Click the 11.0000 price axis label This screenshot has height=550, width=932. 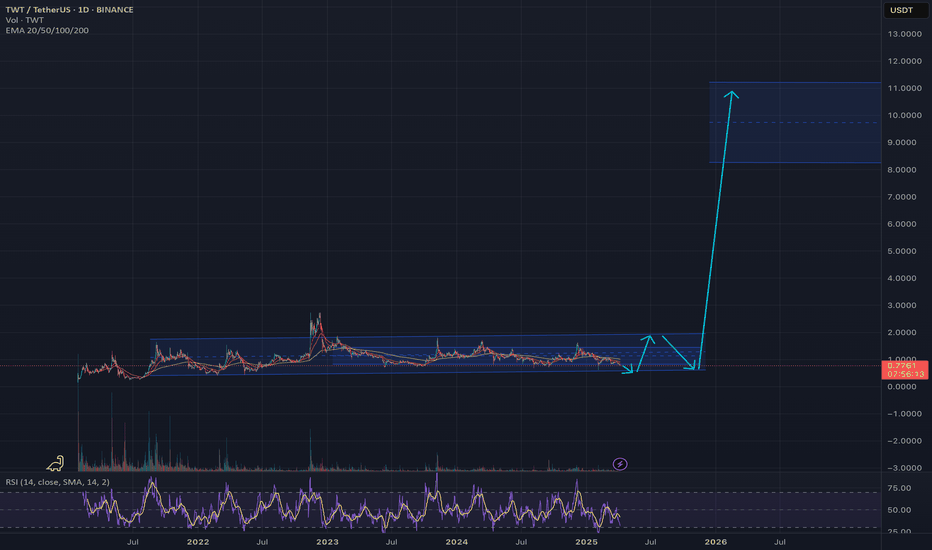point(905,88)
